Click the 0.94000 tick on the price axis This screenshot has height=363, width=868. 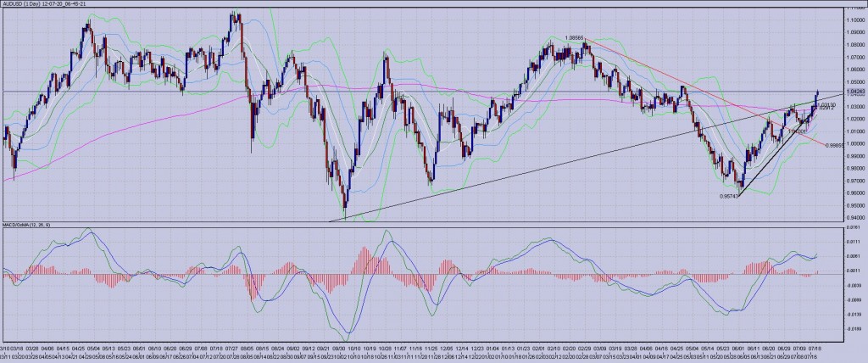click(856, 216)
